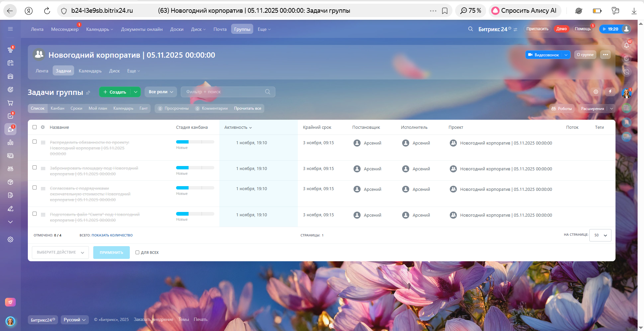Open the grid settings gear next to Название
644x331 pixels.
43,127
